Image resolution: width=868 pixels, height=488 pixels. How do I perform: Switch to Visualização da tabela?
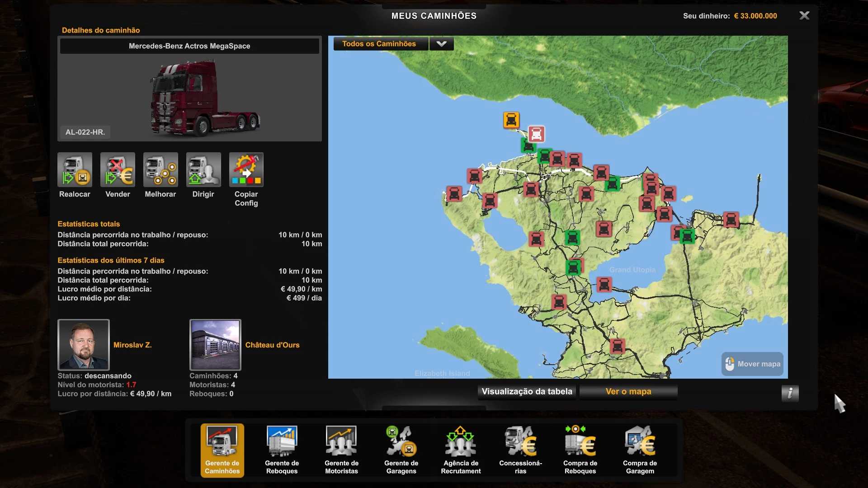[527, 392]
